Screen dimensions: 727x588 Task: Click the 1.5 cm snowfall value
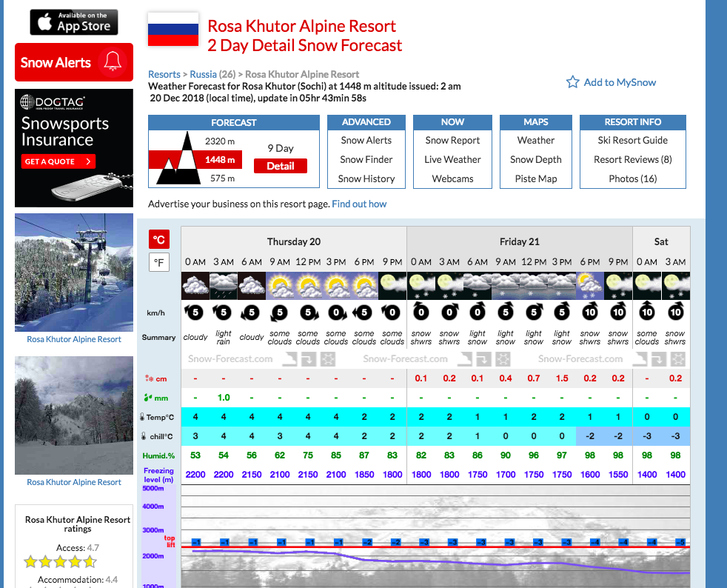pos(562,378)
